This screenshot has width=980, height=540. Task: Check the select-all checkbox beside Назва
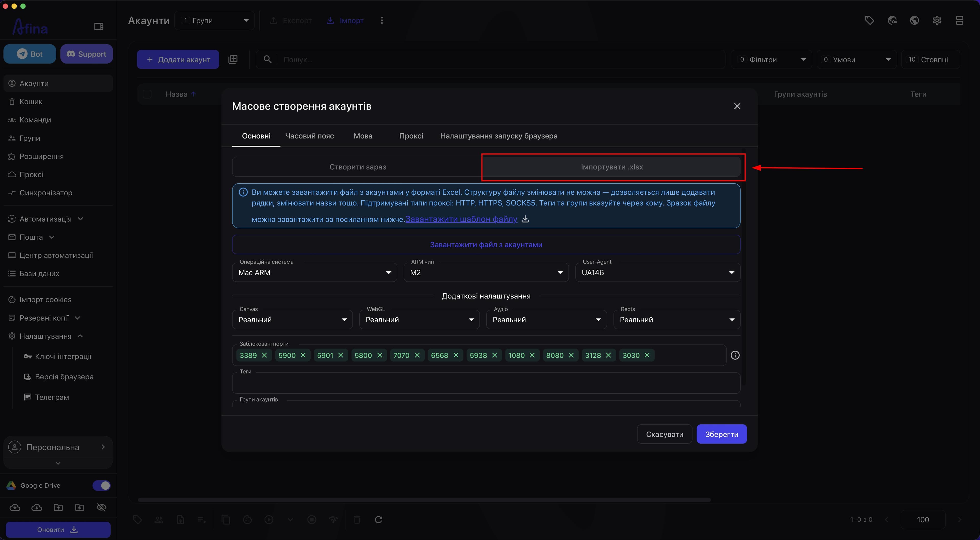147,94
